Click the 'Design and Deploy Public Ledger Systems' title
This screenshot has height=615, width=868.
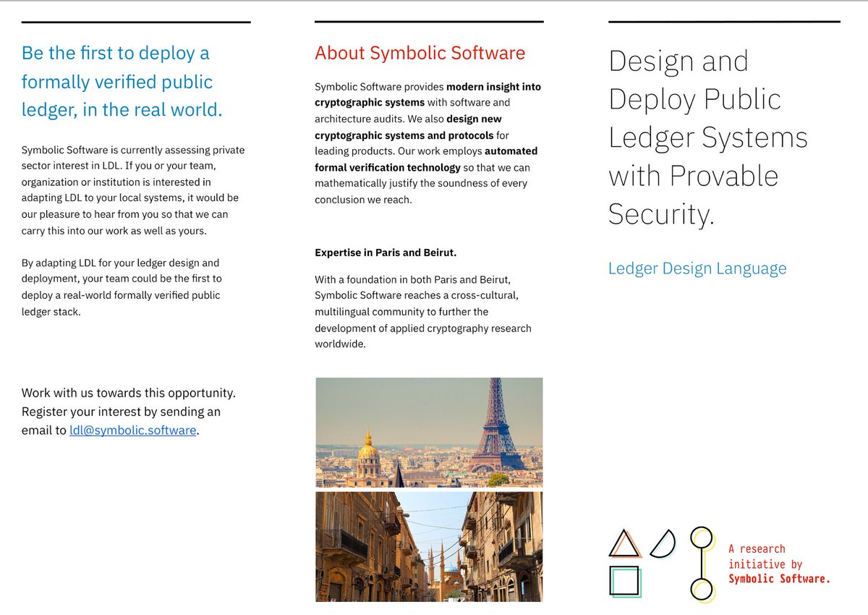coord(708,137)
